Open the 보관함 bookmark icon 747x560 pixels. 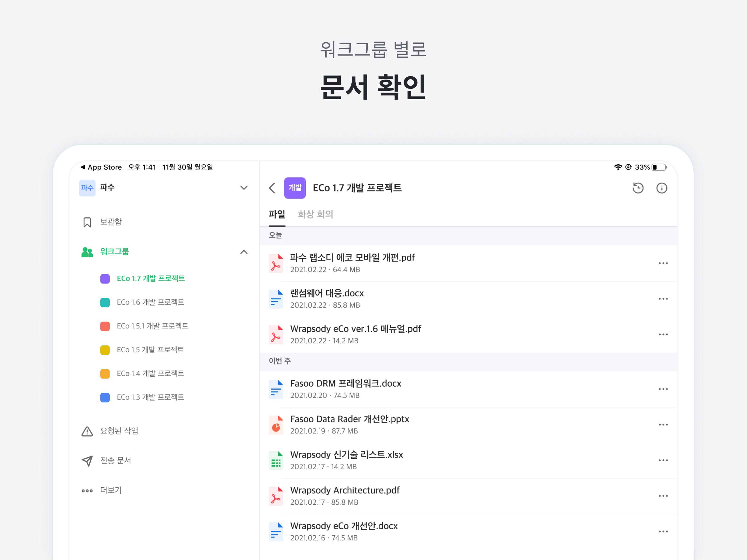point(87,222)
